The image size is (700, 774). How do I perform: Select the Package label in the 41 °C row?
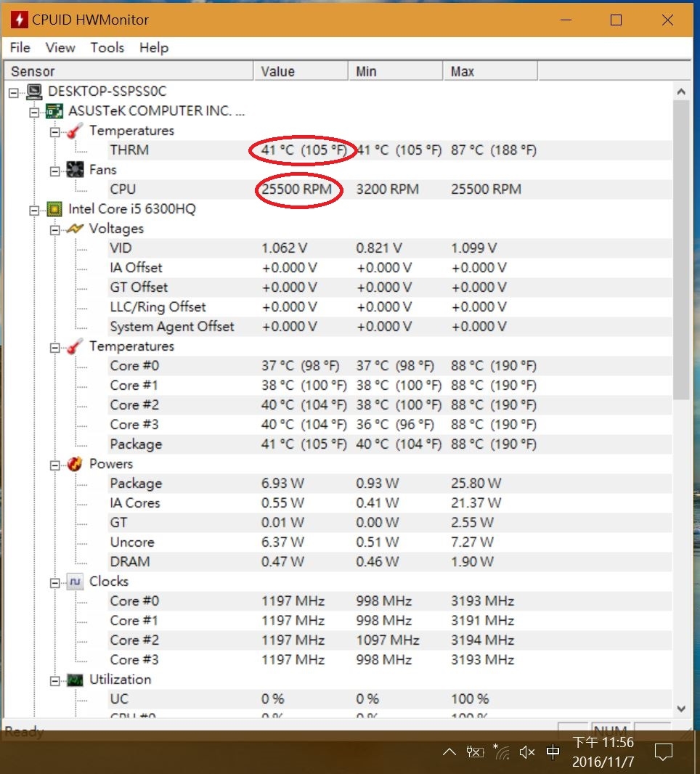[137, 445]
